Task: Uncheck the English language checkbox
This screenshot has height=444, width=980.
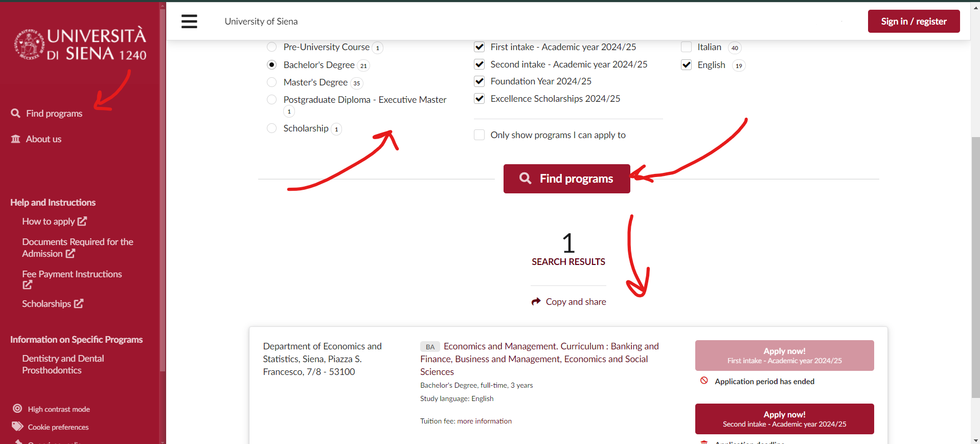Action: click(687, 65)
